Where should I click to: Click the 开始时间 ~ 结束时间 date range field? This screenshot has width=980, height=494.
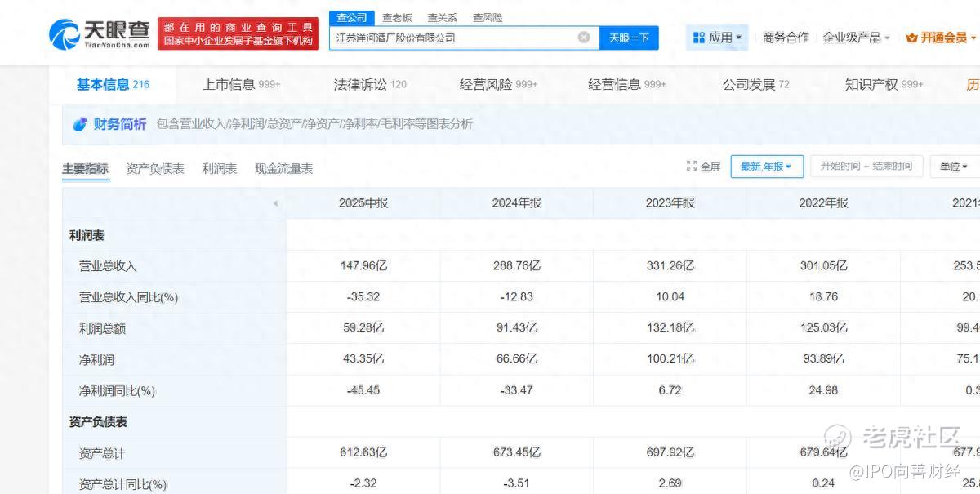(x=866, y=167)
